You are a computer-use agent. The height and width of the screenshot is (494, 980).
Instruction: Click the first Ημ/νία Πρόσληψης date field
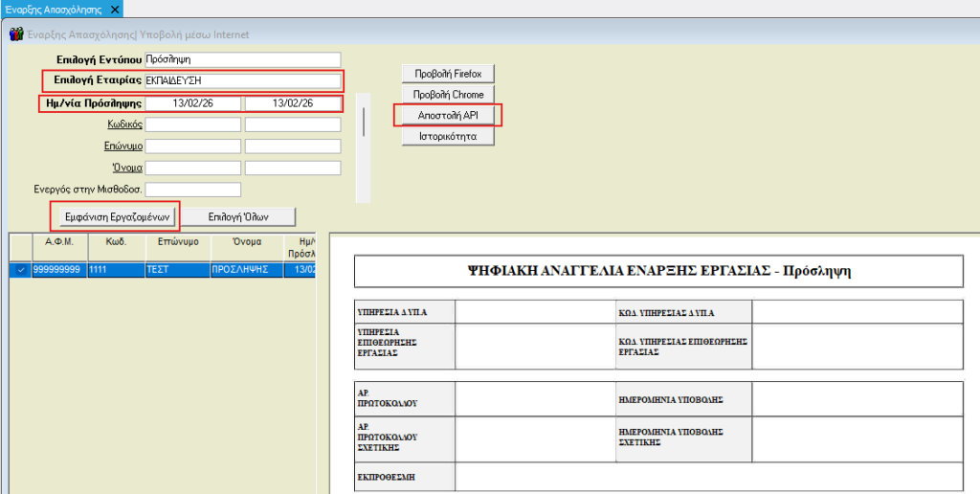coord(193,103)
